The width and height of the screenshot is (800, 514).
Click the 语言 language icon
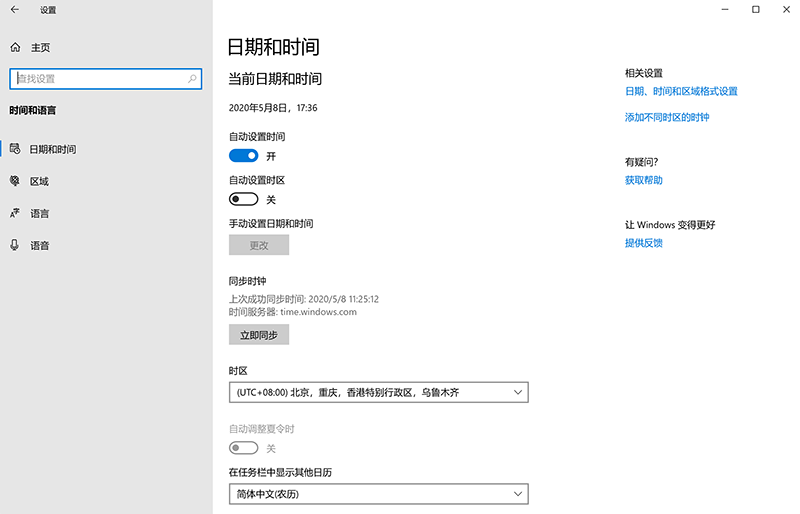[15, 213]
